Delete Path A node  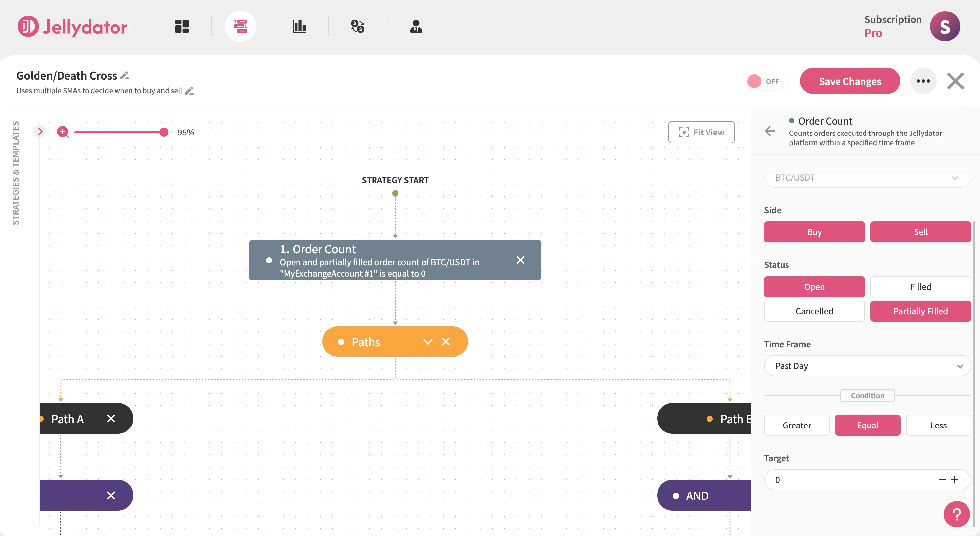tap(111, 419)
